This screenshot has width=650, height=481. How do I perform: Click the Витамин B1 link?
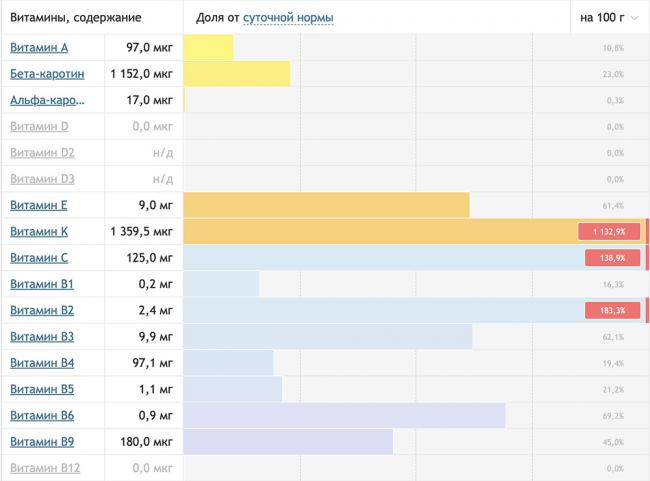pyautogui.click(x=41, y=284)
